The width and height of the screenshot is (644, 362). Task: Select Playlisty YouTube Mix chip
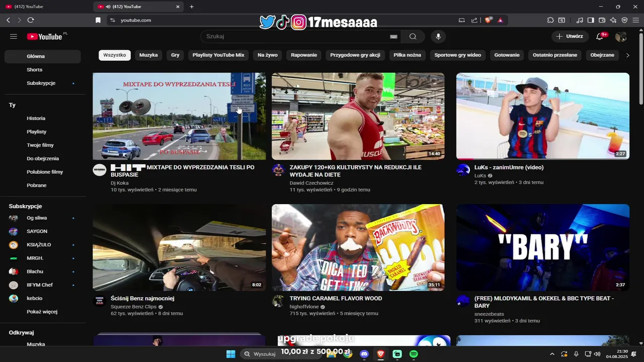point(218,55)
